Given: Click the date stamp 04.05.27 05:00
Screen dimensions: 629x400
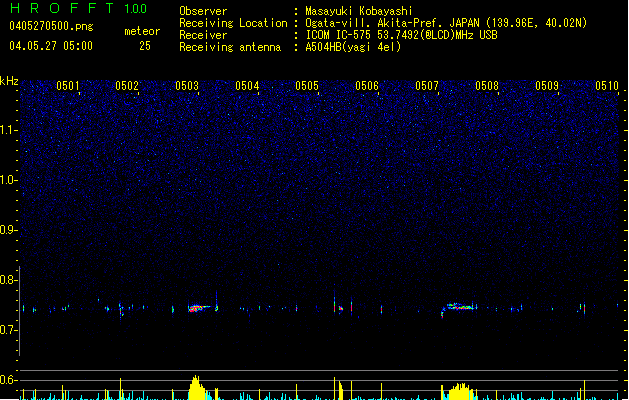Looking at the screenshot, I should [x=51, y=46].
